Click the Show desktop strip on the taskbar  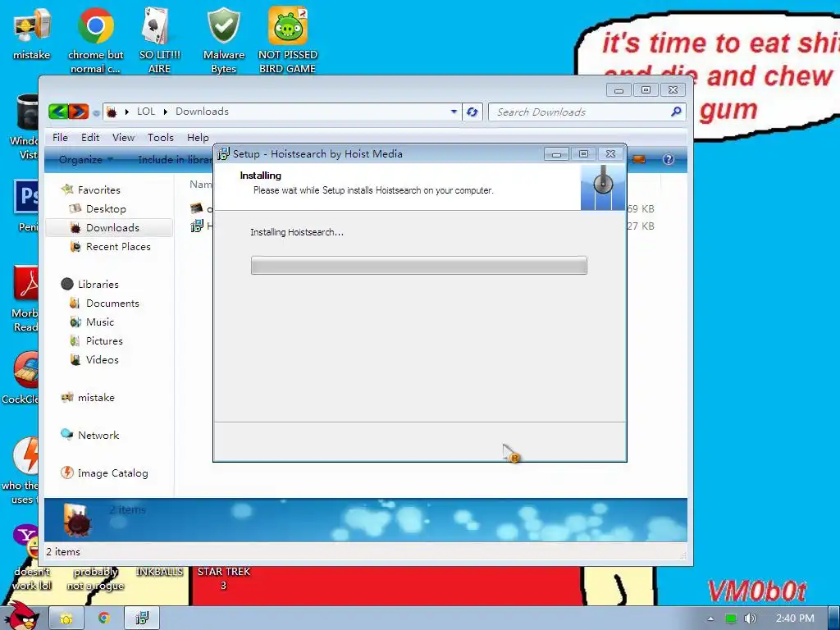click(834, 619)
